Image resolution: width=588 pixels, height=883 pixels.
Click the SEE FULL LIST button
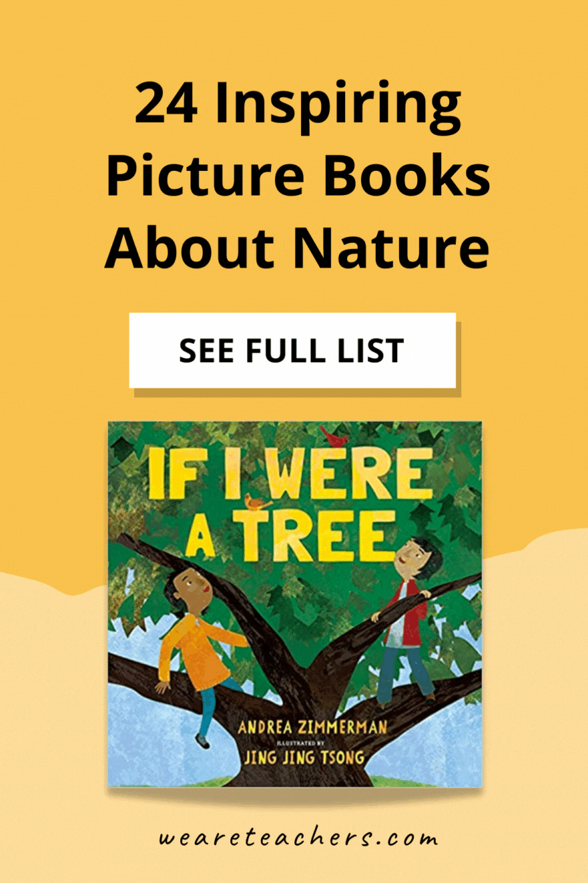[x=292, y=350]
